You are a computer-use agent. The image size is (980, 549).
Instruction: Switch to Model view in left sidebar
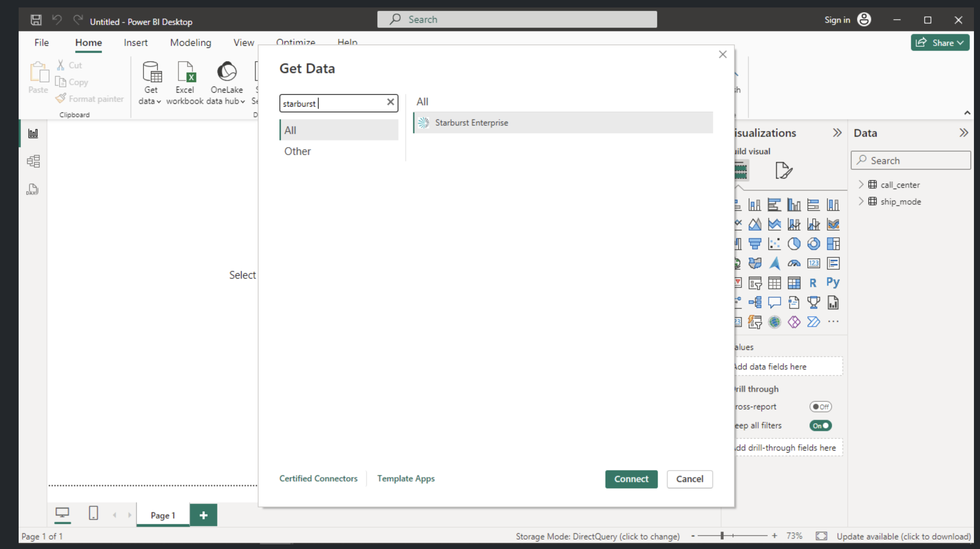click(x=33, y=161)
